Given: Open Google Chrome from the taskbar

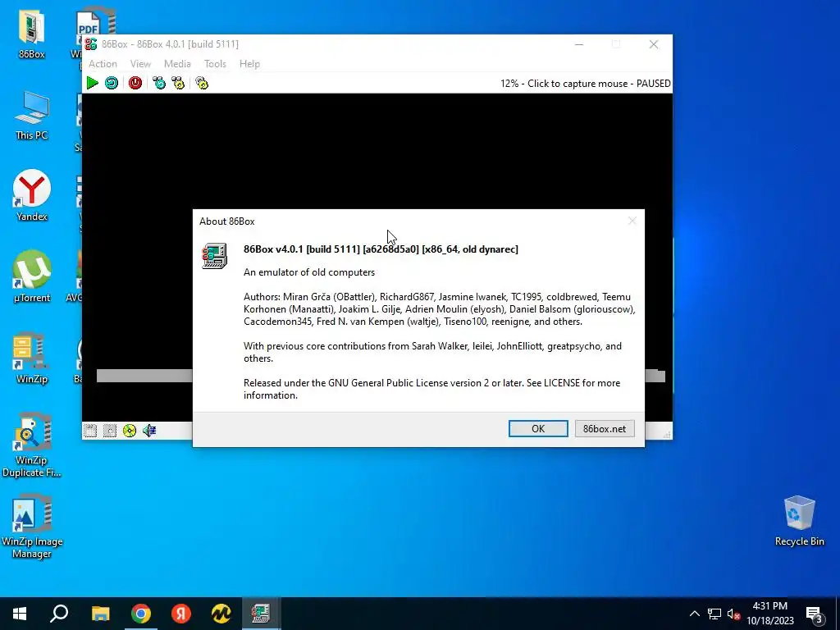Looking at the screenshot, I should click(141, 614).
